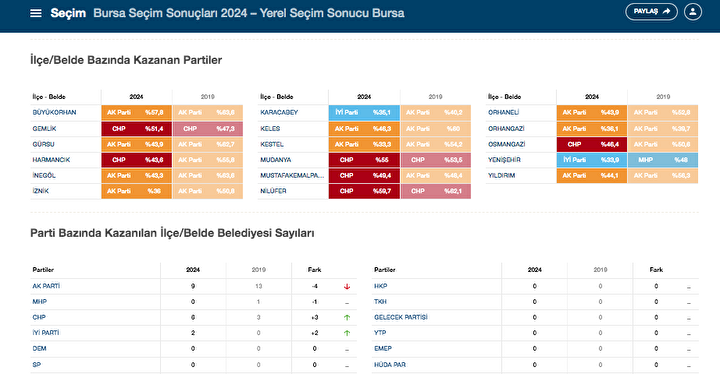Open the BÜYÜKORHAN district link

pyautogui.click(x=54, y=113)
